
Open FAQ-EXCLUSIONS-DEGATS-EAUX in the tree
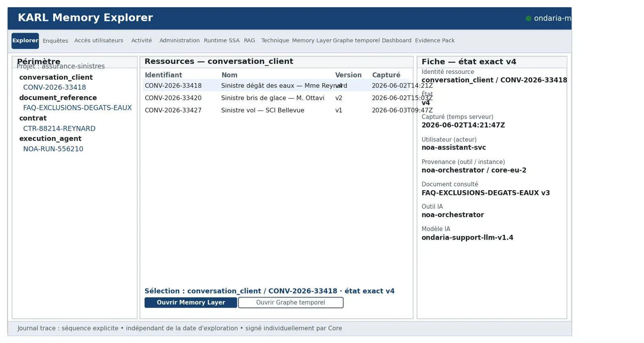click(77, 108)
